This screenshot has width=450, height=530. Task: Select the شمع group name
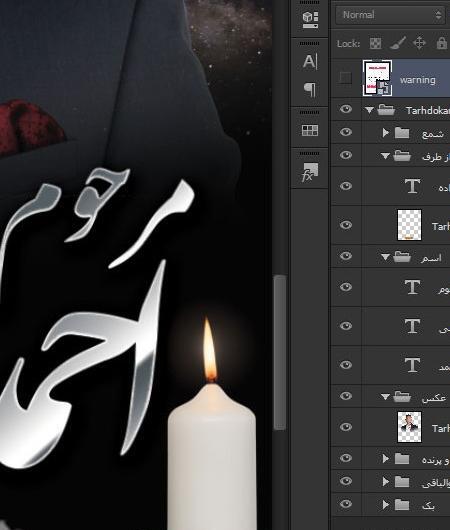[x=433, y=134]
